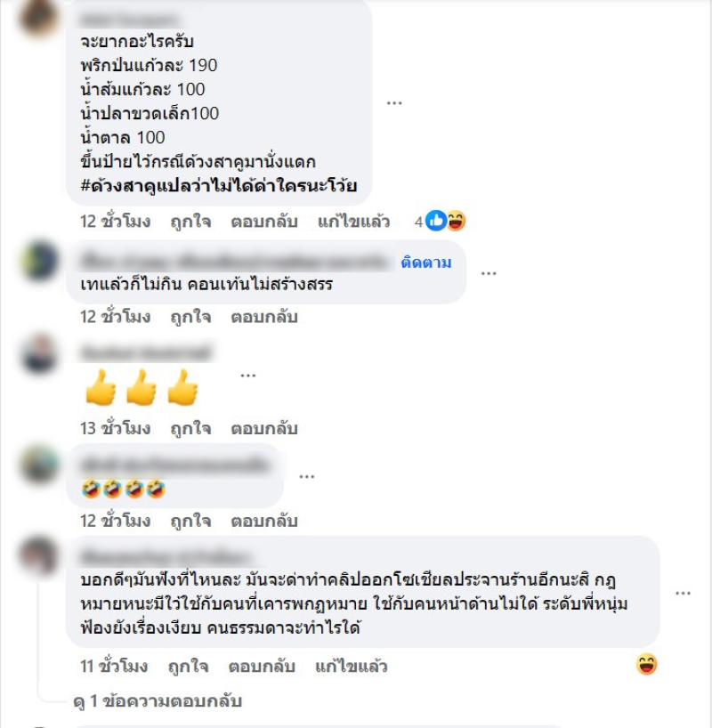Open options menu for the chili price comment
Viewport: 712px width, 728px height.
pyautogui.click(x=394, y=103)
